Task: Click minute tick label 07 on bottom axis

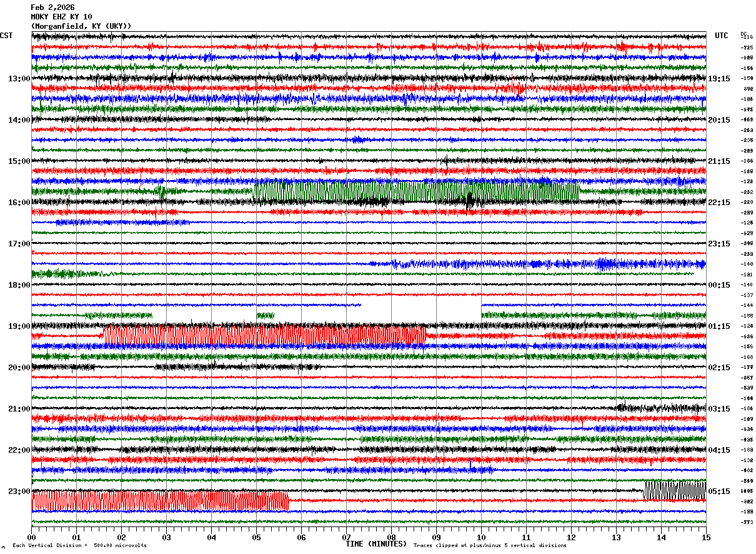Action: (x=346, y=537)
